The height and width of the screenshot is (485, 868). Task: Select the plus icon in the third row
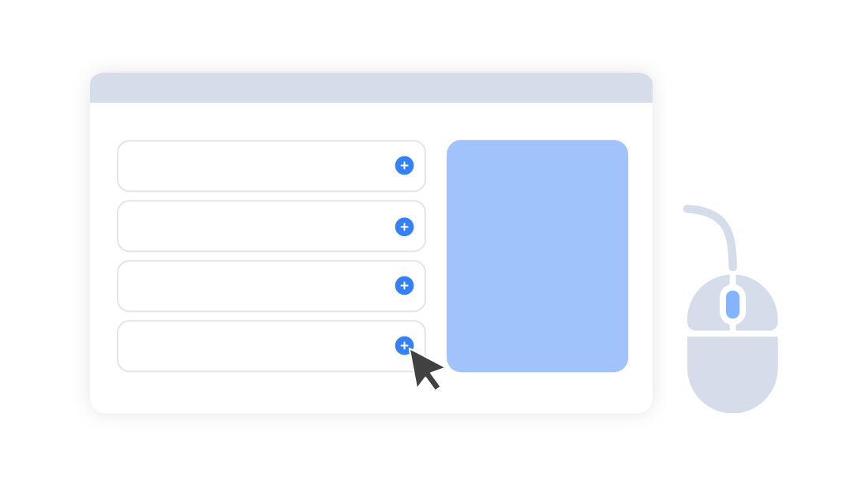tap(404, 285)
